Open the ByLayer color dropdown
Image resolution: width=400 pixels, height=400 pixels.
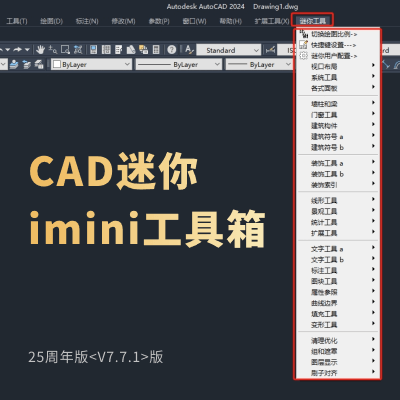point(91,64)
